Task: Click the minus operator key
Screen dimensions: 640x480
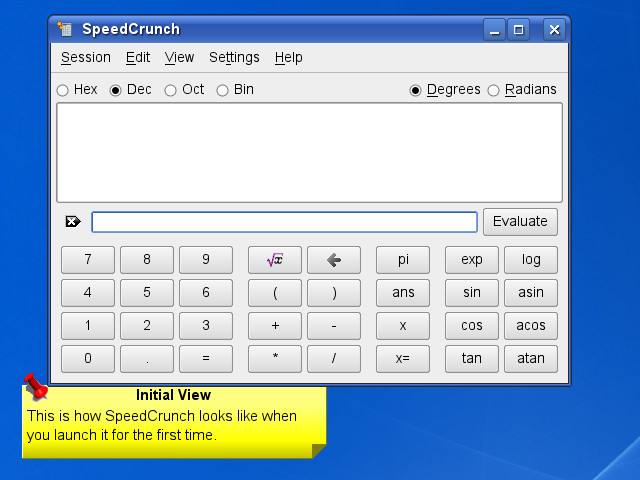Action: pyautogui.click(x=334, y=326)
